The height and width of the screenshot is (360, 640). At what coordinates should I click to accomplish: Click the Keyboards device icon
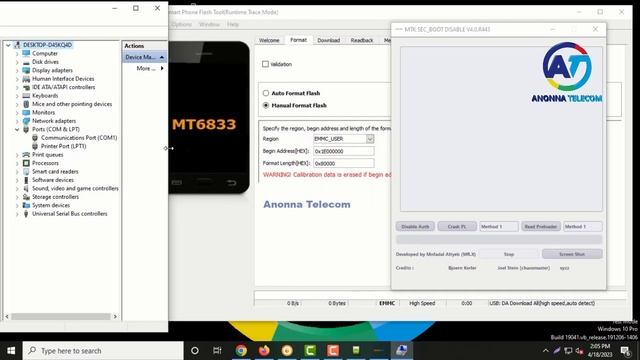[x=27, y=96]
